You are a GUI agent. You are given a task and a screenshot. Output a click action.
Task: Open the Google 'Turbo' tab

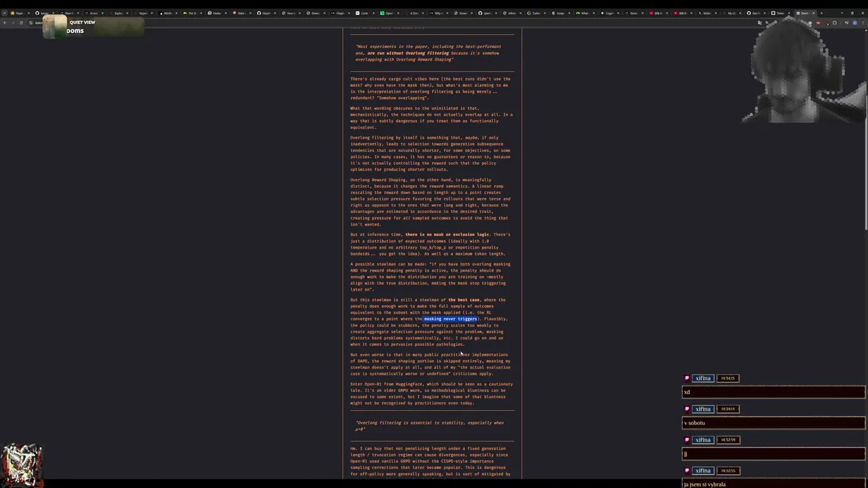[x=536, y=13]
